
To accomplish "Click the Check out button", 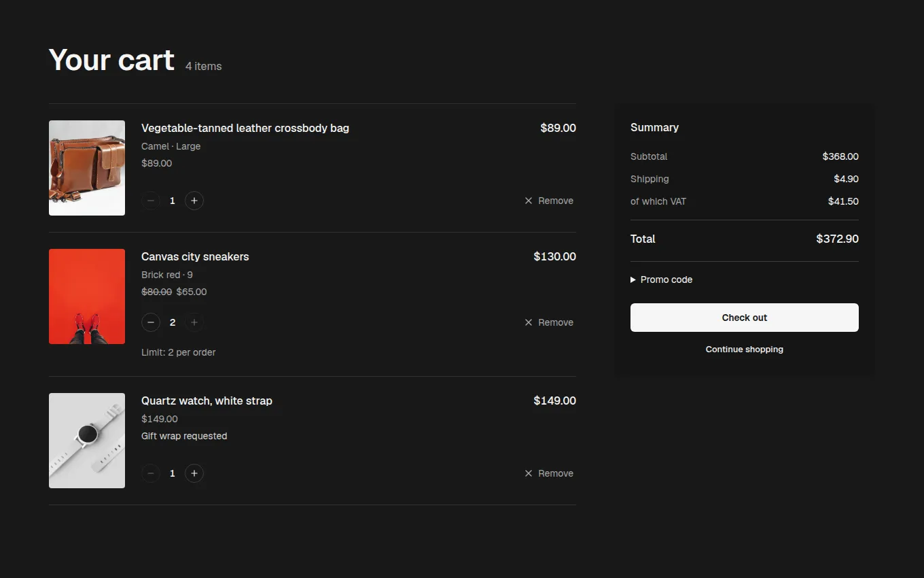I will click(745, 318).
